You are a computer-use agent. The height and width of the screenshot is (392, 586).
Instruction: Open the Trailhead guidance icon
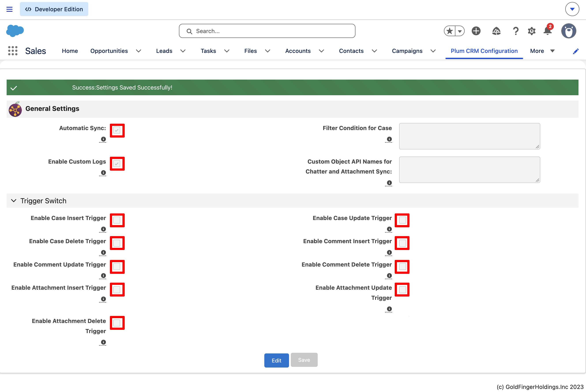click(x=496, y=31)
